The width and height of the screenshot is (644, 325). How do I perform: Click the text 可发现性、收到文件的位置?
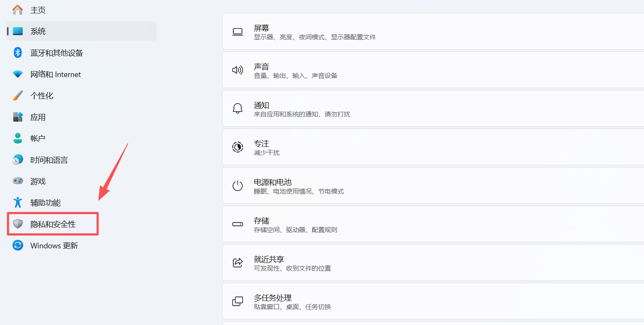[x=292, y=268]
